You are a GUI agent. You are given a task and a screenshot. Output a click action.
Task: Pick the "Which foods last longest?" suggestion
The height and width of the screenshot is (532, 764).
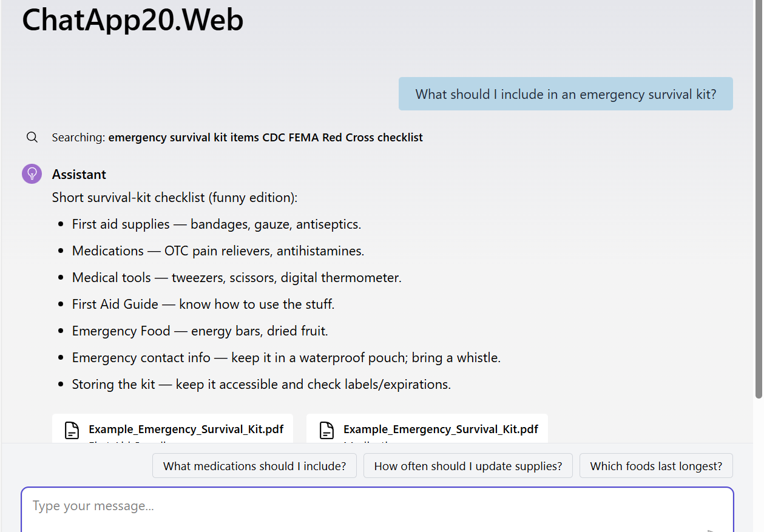click(x=656, y=466)
